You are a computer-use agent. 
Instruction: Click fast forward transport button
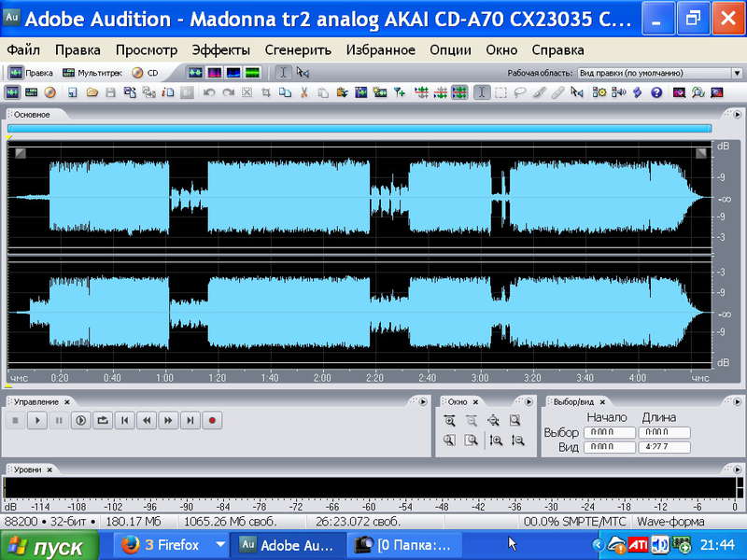point(169,421)
